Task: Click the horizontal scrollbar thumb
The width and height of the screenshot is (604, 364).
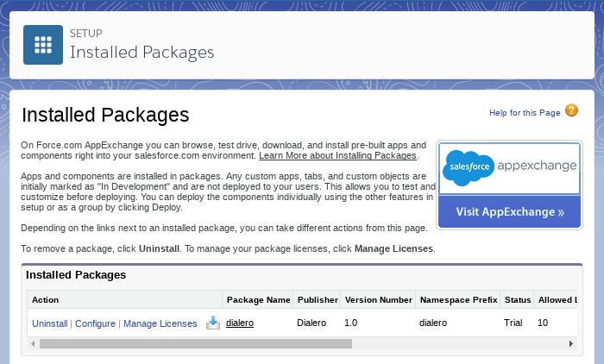Action: coord(196,343)
